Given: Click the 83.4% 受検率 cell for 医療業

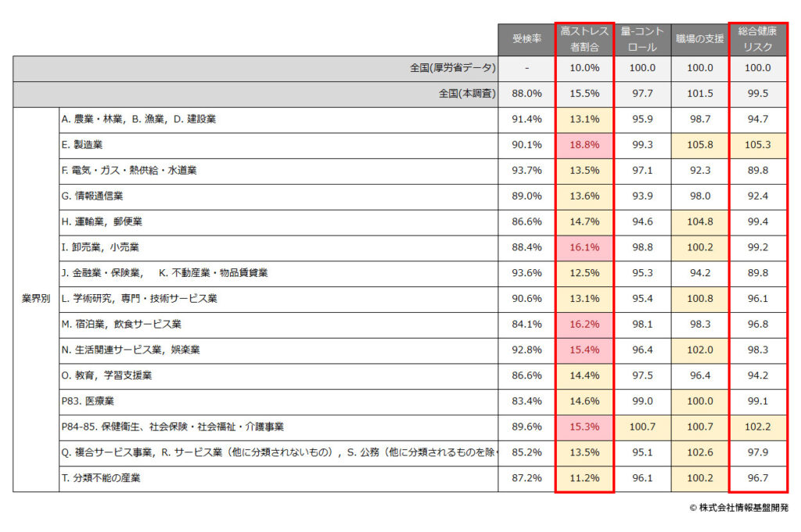Looking at the screenshot, I should (x=526, y=401).
